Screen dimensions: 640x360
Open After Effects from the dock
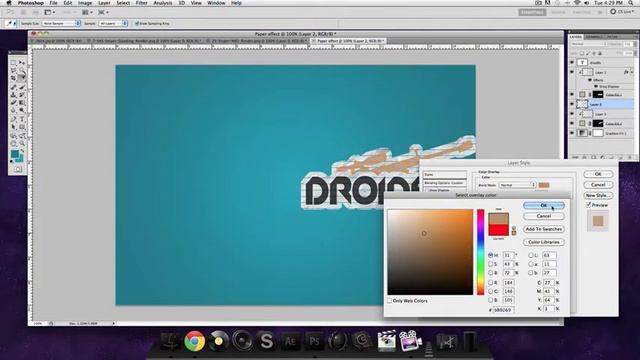(290, 341)
